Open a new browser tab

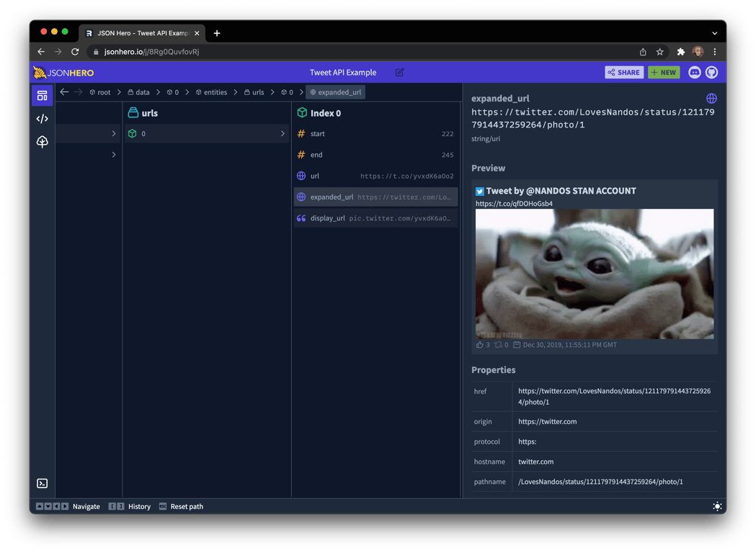[x=217, y=33]
